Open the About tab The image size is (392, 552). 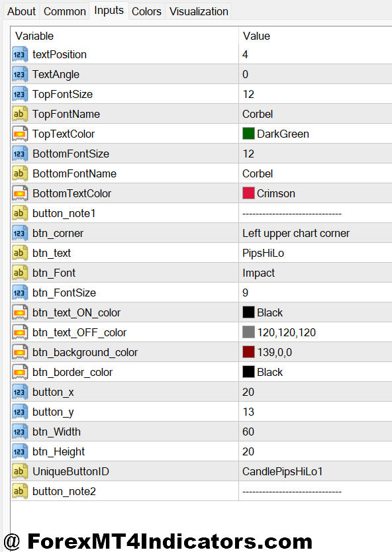coord(21,11)
